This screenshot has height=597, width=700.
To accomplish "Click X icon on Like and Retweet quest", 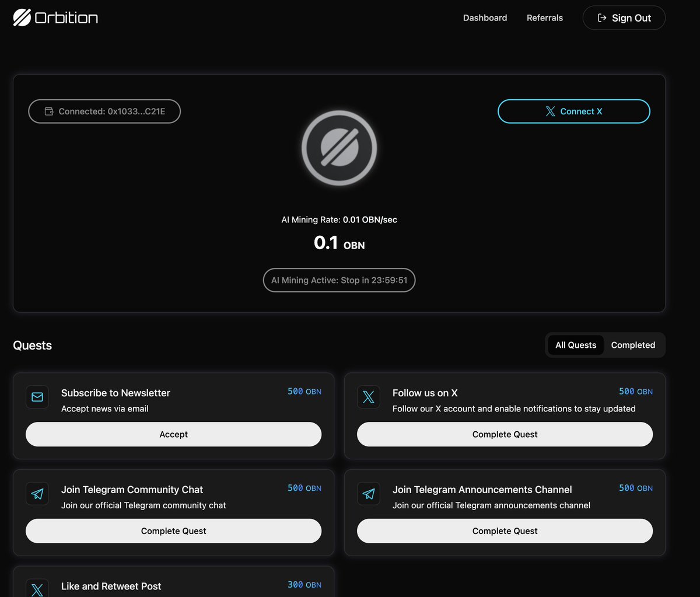I will [x=37, y=588].
